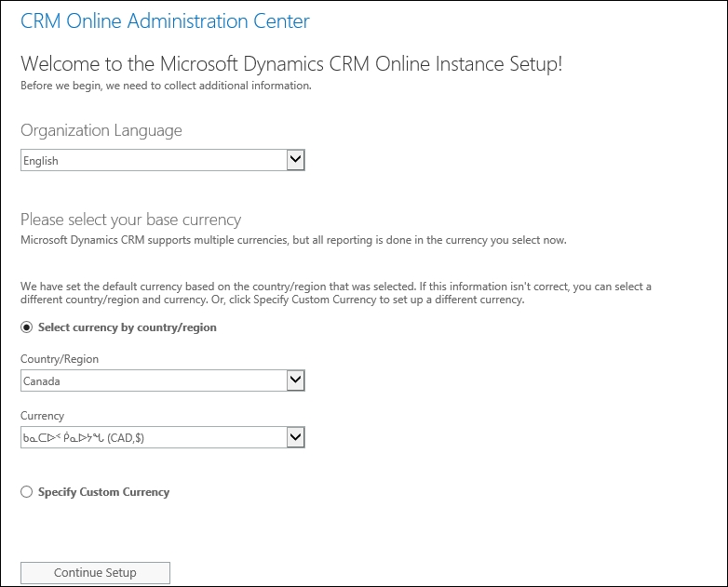Click the English language field
Image resolution: width=728 pixels, height=587 pixels.
pos(163,160)
